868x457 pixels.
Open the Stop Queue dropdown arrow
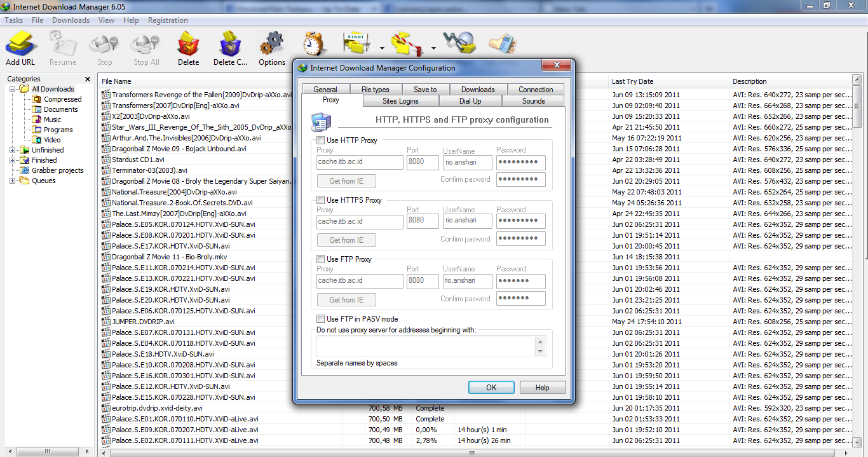pyautogui.click(x=433, y=48)
